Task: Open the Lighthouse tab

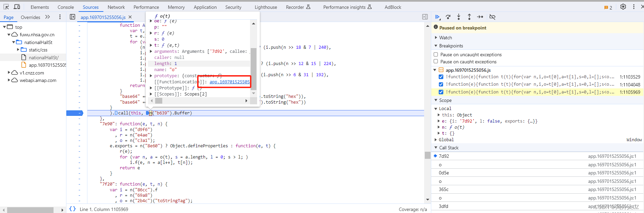Action: tap(266, 7)
